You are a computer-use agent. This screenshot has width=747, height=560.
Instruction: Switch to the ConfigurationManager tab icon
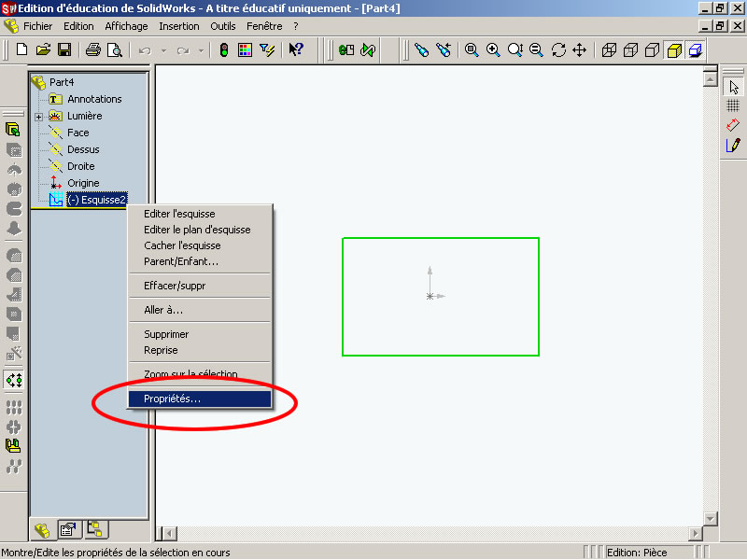pos(95,529)
